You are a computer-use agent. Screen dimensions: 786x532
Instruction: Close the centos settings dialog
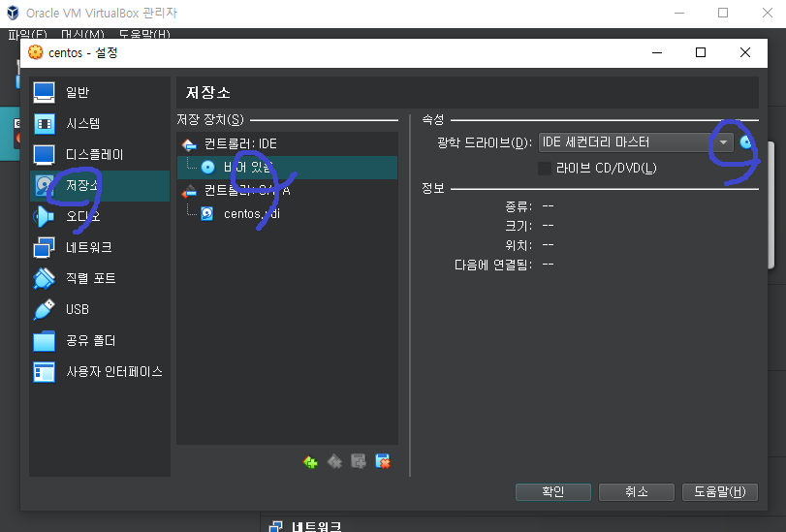pyautogui.click(x=745, y=52)
